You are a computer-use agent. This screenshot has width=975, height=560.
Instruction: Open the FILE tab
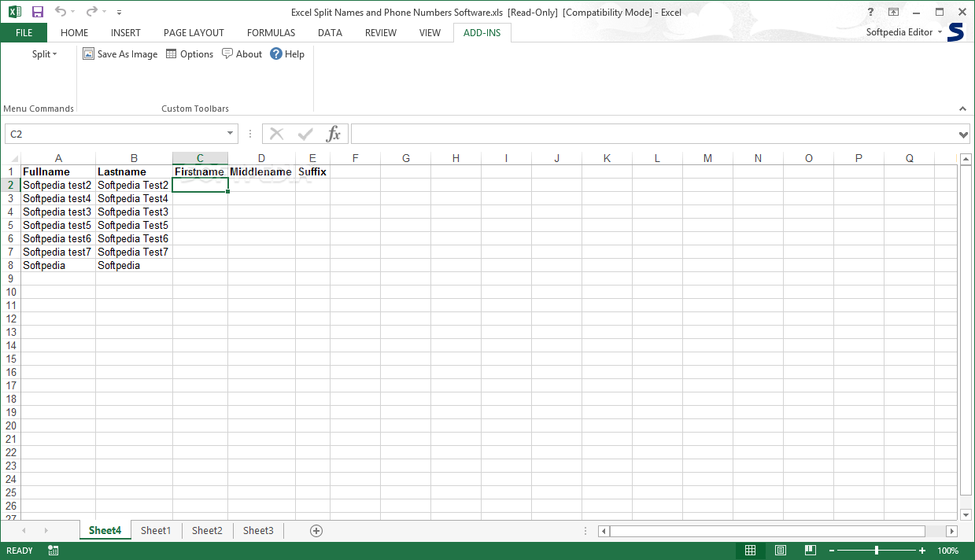tap(24, 32)
